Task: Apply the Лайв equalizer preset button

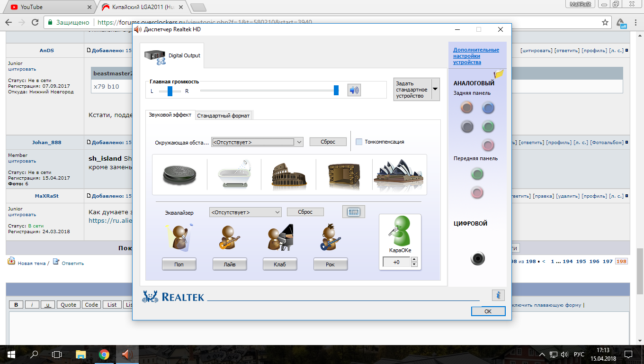Action: click(x=230, y=264)
